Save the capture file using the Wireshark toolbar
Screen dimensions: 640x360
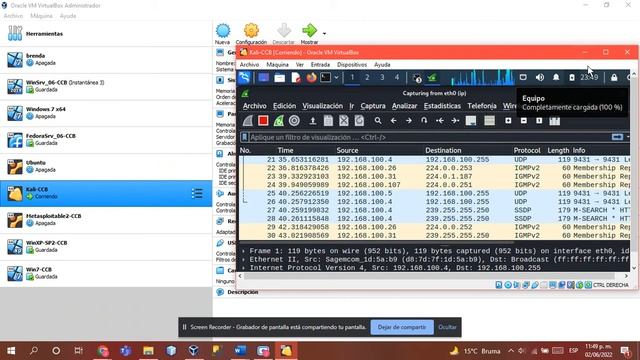[x=328, y=121]
